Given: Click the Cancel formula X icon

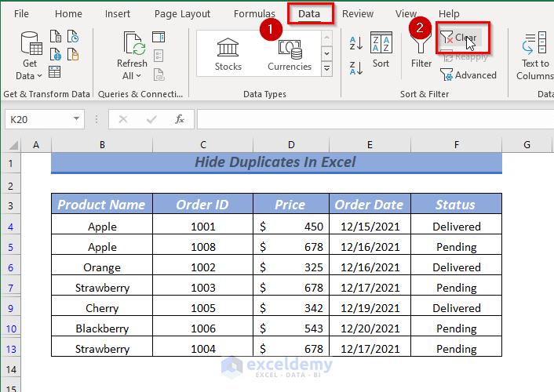Looking at the screenshot, I should [x=123, y=119].
